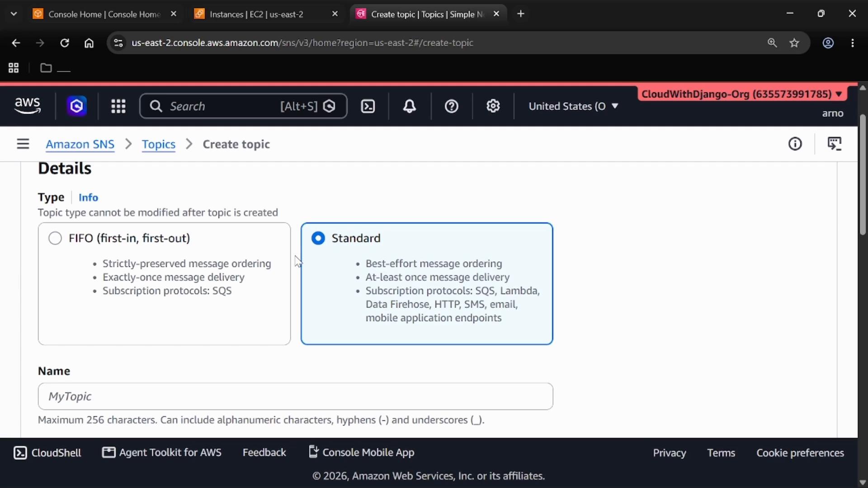
Task: Go to Topics breadcrumb link
Action: point(159,144)
